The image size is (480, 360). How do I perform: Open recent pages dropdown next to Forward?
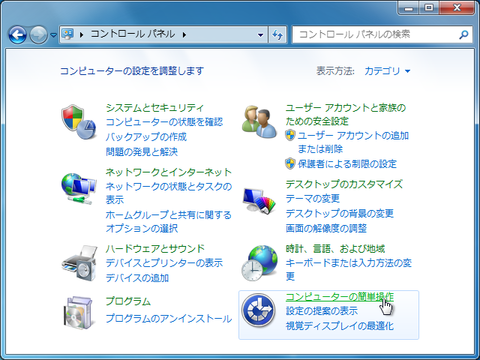pos(53,35)
